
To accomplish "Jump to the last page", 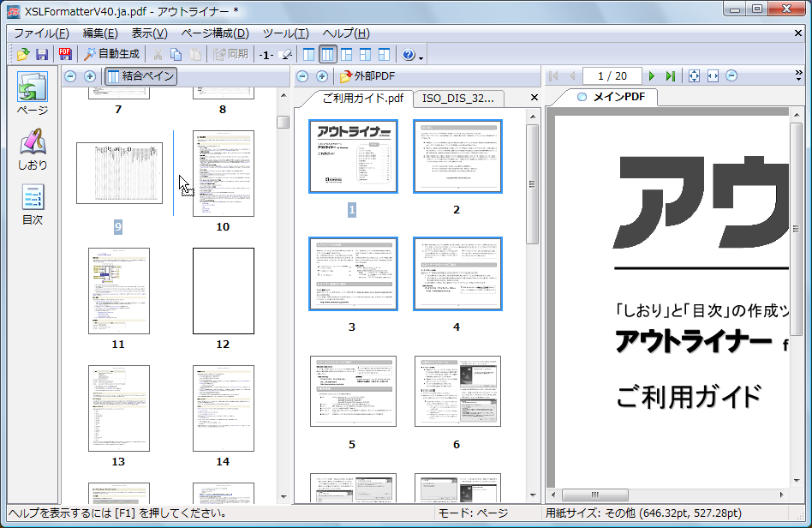I will click(x=670, y=76).
